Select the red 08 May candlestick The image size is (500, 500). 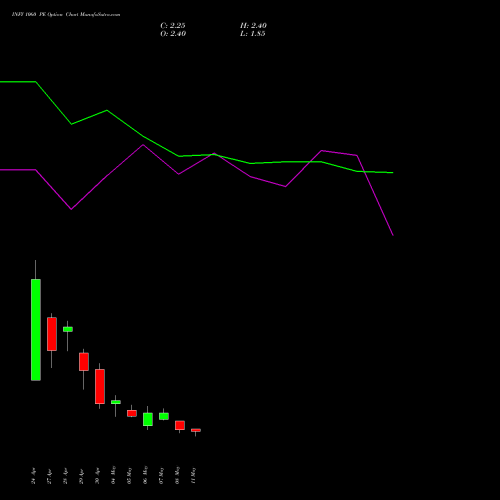point(180,425)
